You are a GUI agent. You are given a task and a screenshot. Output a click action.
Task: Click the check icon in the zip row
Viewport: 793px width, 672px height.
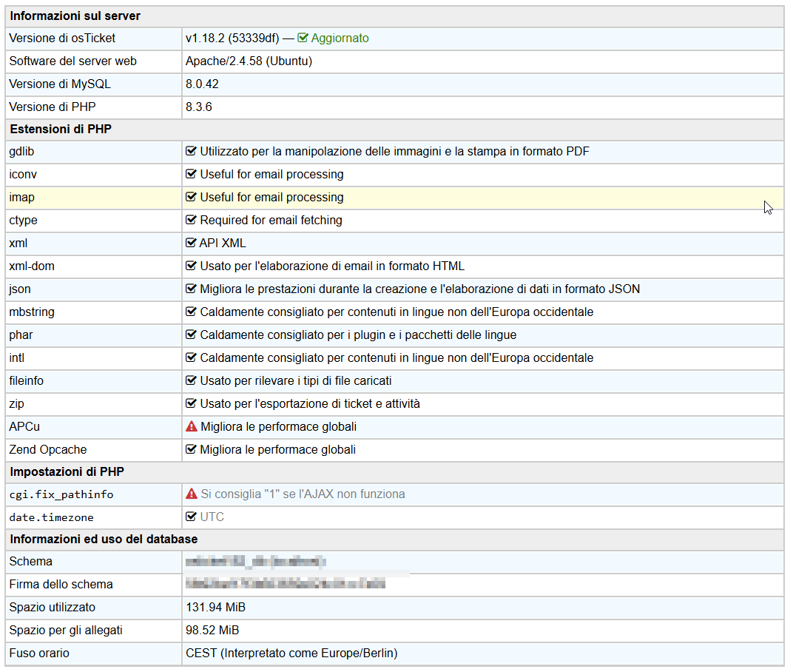(191, 403)
